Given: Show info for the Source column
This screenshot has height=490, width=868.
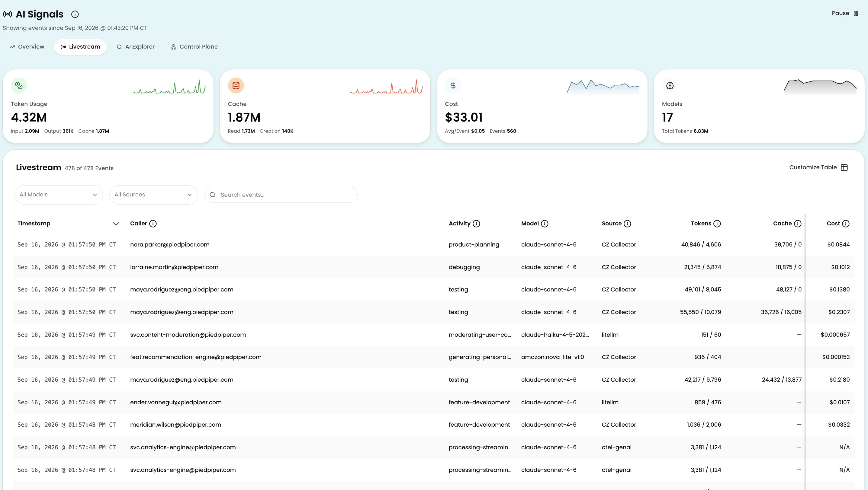Looking at the screenshot, I should 627,224.
